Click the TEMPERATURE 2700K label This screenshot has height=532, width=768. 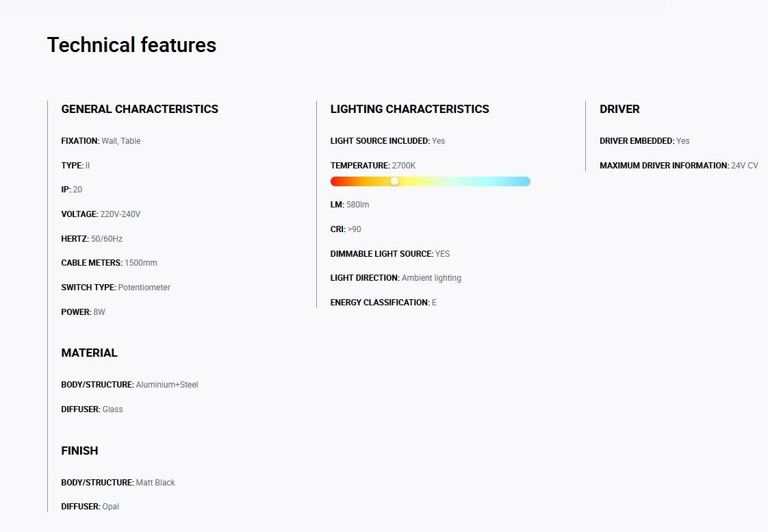[373, 166]
